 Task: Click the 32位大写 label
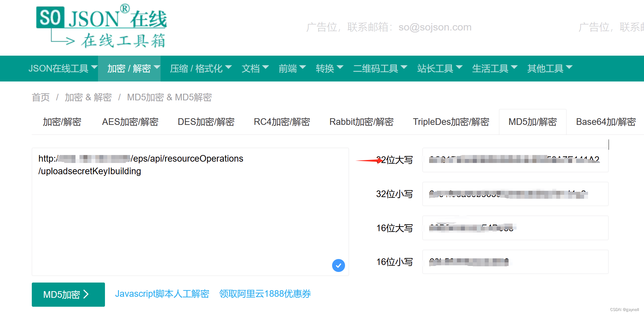(394, 160)
